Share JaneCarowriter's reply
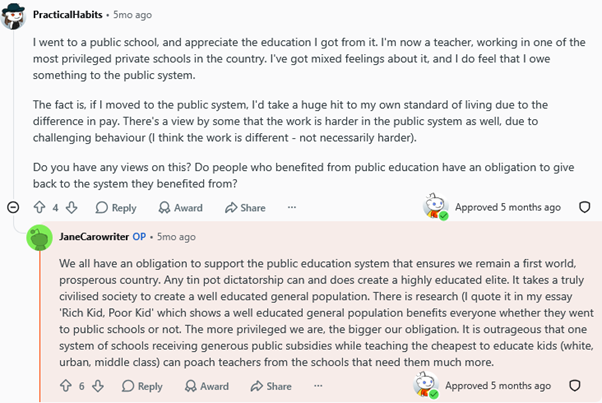This screenshot has width=602, height=403. click(271, 386)
